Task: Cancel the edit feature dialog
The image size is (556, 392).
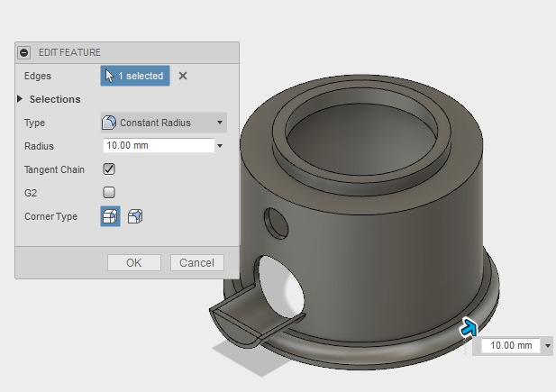Action: 197,263
